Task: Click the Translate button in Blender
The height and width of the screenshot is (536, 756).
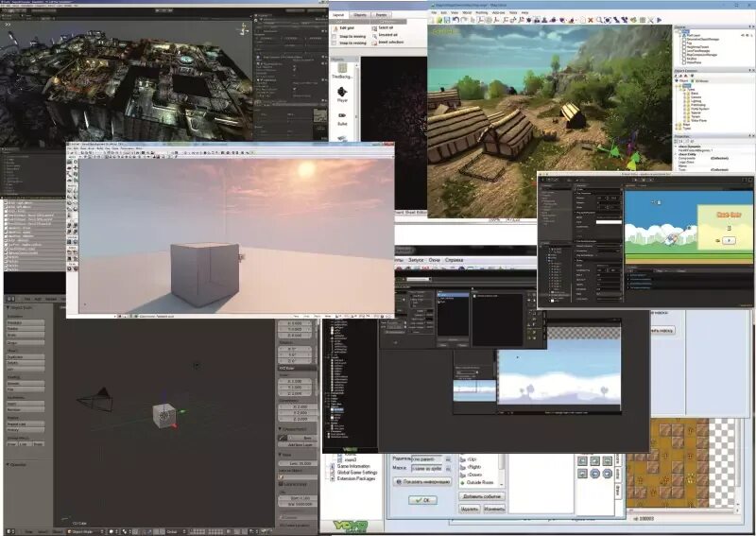Action: [x=26, y=322]
